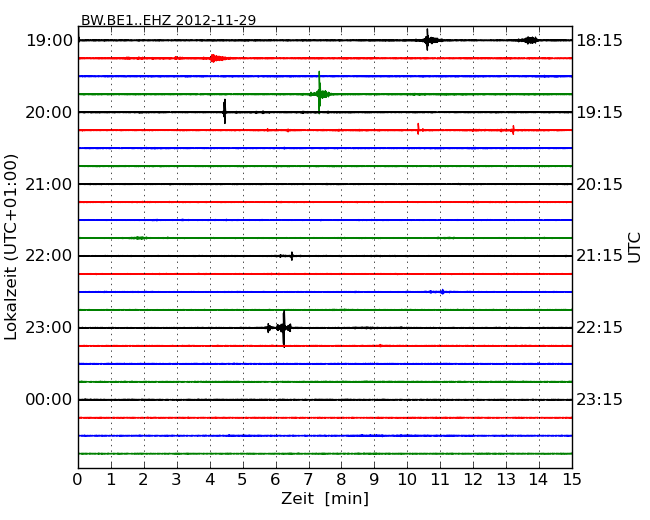
Task: Click x-axis tick label 5
Action: pyautogui.click(x=243, y=479)
